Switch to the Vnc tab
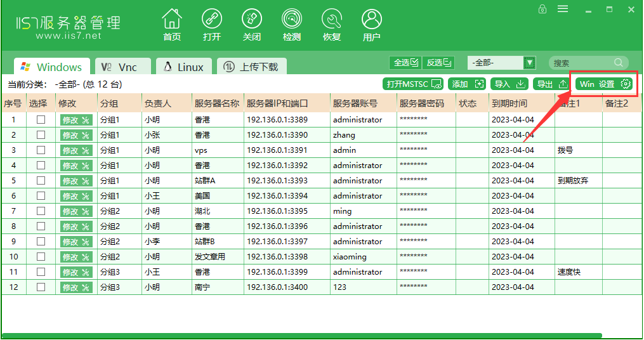Viewport: 644px width, 340px height. tap(123, 67)
